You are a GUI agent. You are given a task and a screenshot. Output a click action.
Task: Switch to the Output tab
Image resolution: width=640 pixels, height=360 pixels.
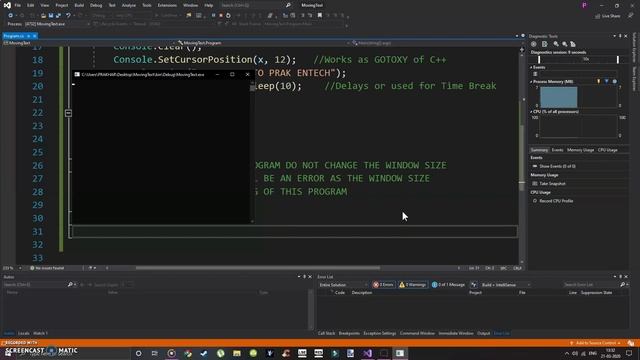tap(484, 333)
